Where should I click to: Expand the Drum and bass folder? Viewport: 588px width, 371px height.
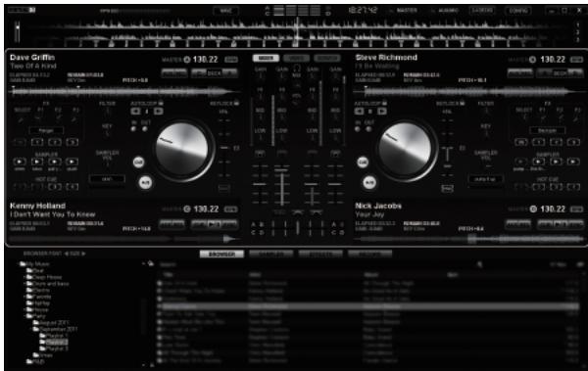click(x=25, y=284)
